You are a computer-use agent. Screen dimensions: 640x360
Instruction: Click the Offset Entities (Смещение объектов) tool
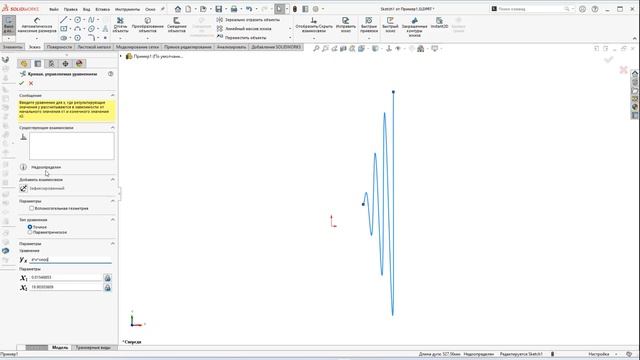177,25
